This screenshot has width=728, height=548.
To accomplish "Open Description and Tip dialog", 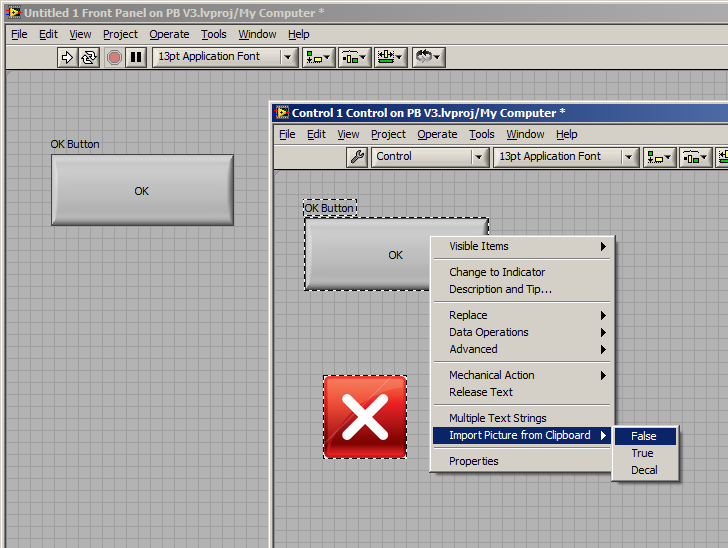I will coord(522,289).
